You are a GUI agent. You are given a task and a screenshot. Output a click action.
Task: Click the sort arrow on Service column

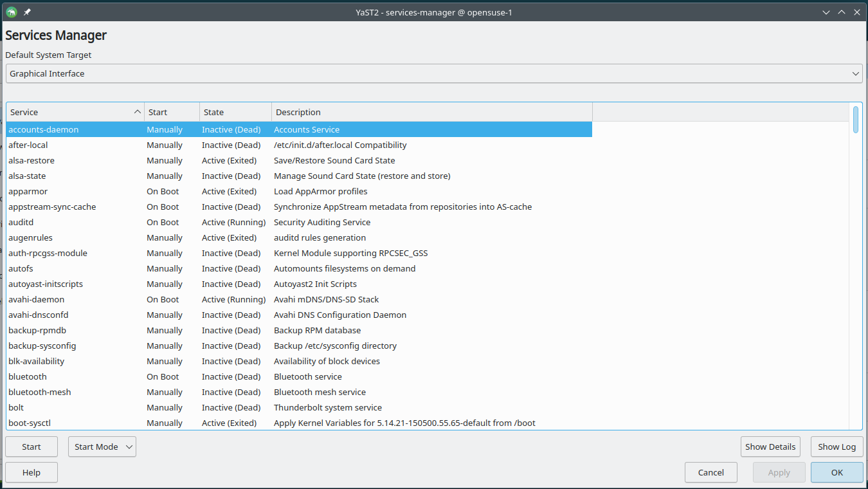click(137, 112)
